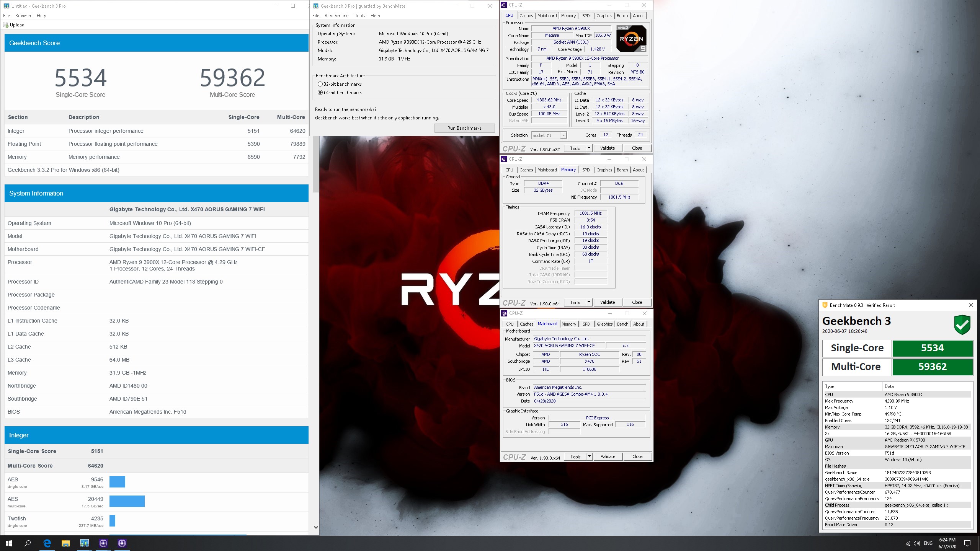980x551 pixels.
Task: Open Benchmarks menu in guarded Geekbench window
Action: coord(337,16)
